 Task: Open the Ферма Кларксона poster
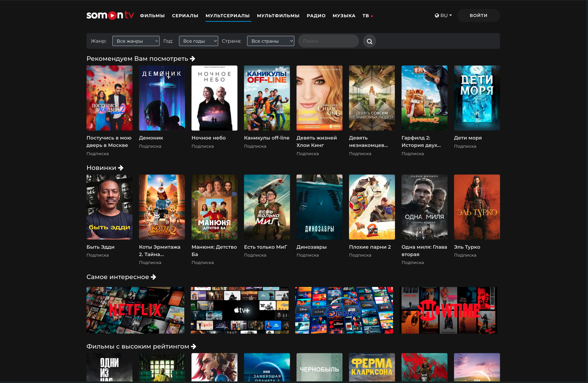[372, 367]
